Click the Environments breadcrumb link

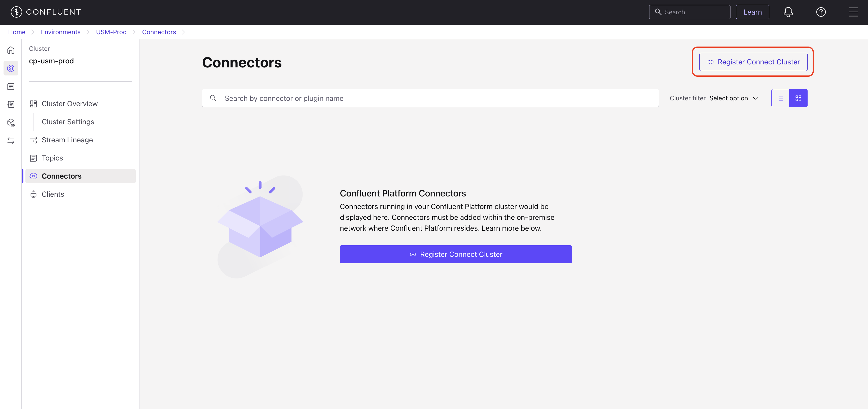point(61,32)
